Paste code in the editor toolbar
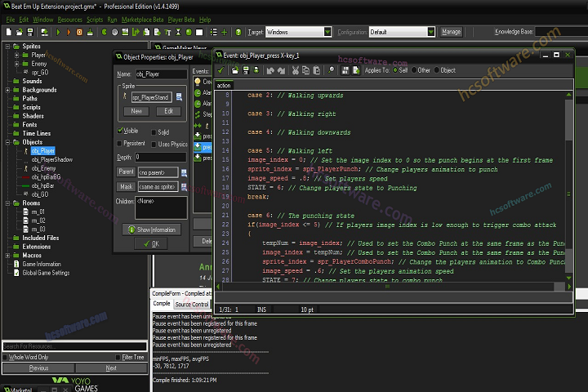Screen dimensions: 588x392 point(317,70)
